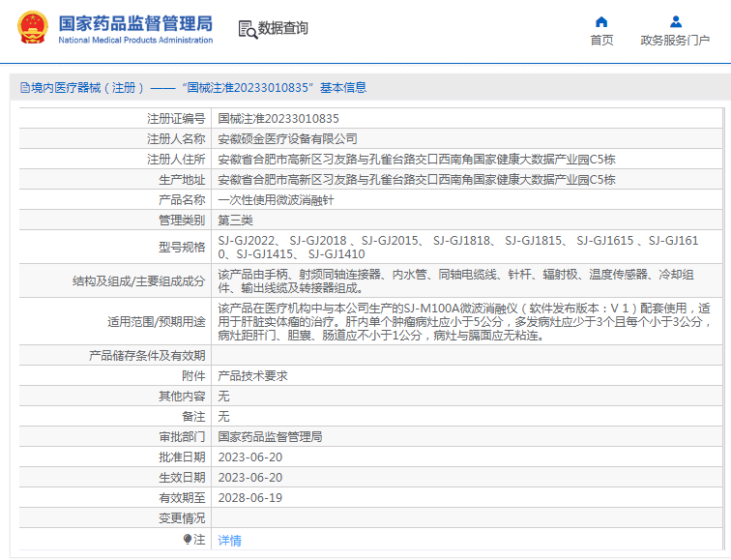
Task: Select 第三类 management category value
Action: (235, 221)
